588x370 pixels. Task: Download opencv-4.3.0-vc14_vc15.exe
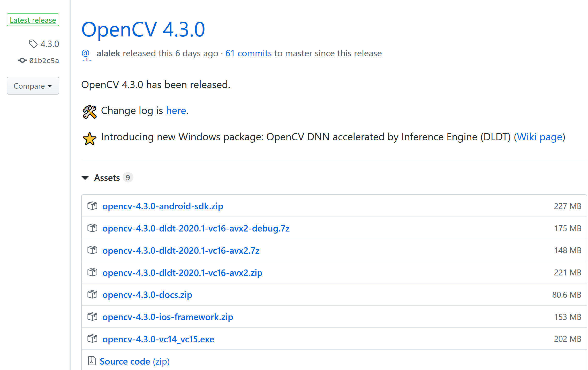pos(158,339)
